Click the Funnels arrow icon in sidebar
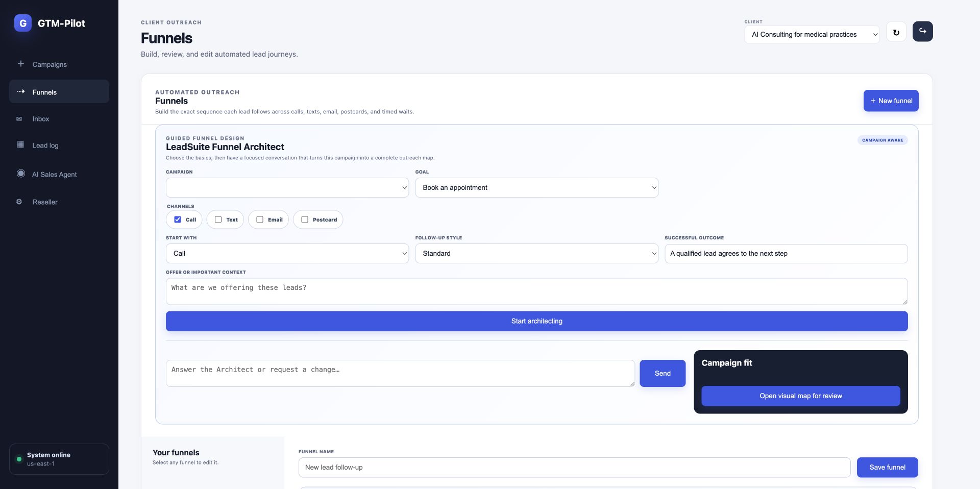This screenshot has height=489, width=980. click(x=20, y=92)
